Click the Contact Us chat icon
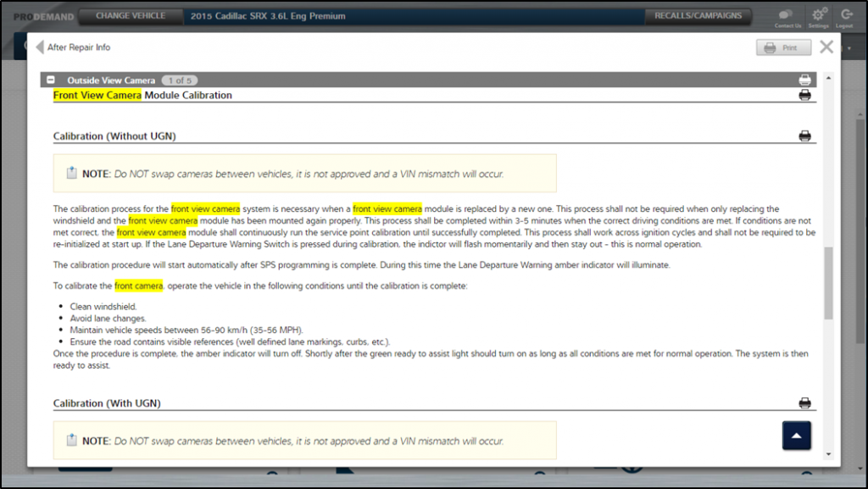The height and width of the screenshot is (489, 868). coord(787,15)
